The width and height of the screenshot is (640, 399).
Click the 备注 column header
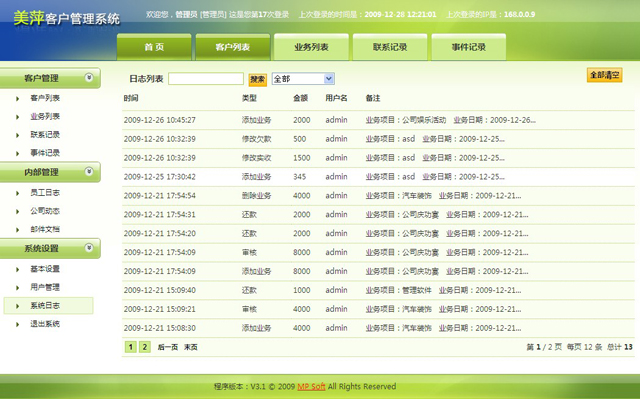(x=373, y=98)
